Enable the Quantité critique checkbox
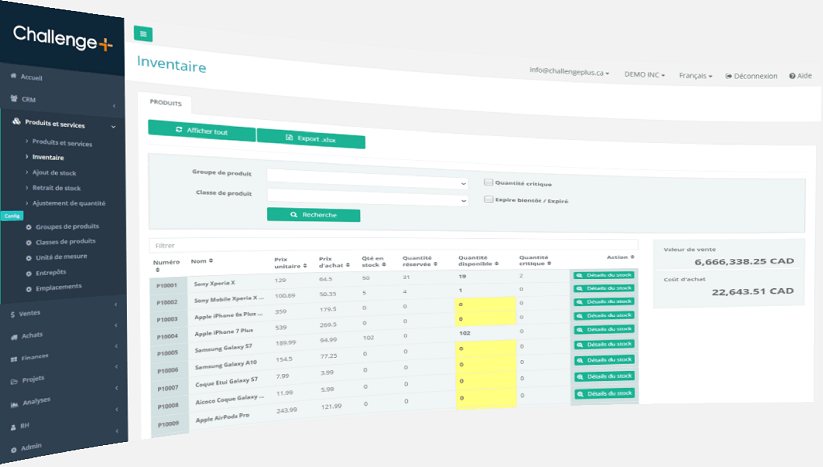Screen dimensions: 823x467 (488, 183)
